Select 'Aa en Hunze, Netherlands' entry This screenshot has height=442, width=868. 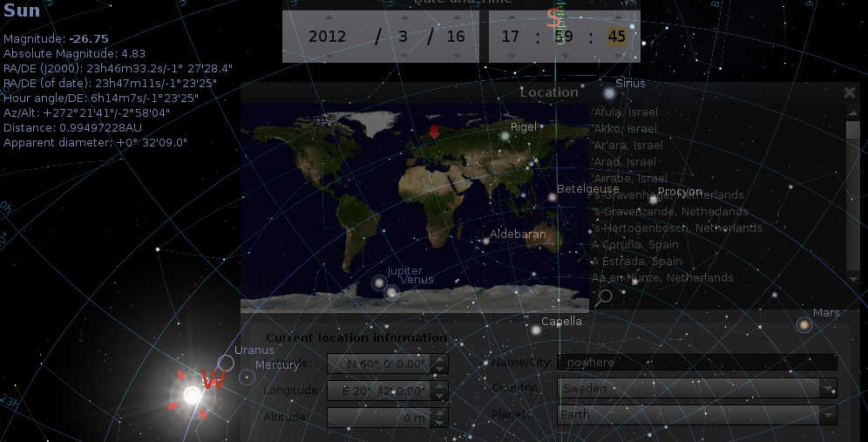point(662,278)
